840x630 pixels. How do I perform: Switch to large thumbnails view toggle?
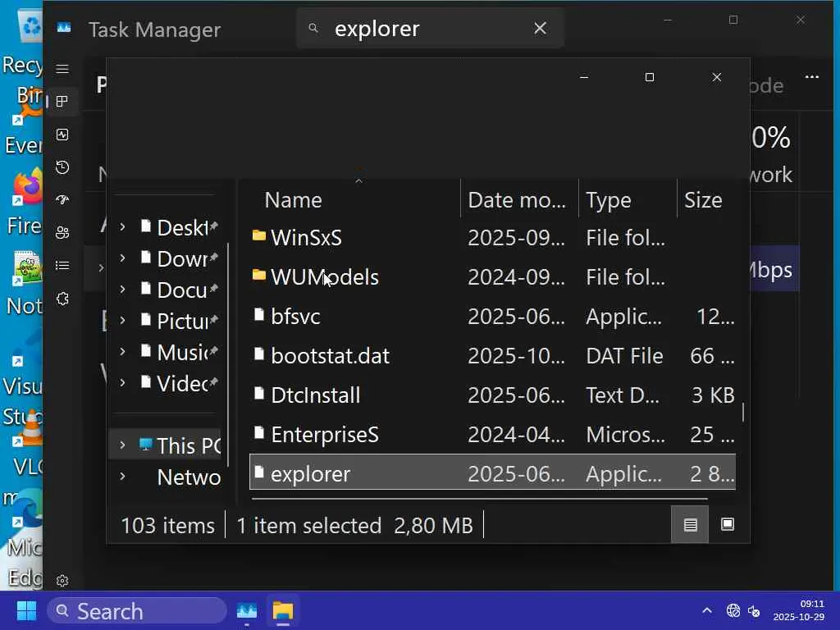tap(728, 525)
